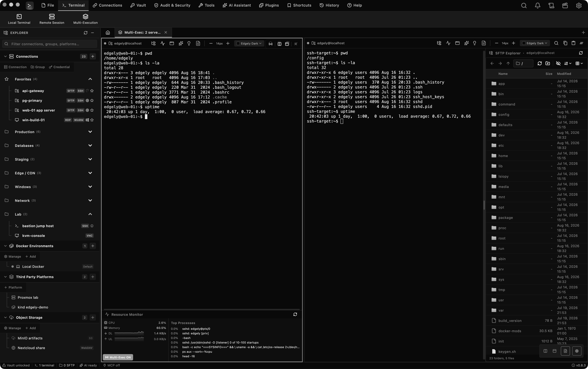Open settings gear in top bar

(579, 5)
